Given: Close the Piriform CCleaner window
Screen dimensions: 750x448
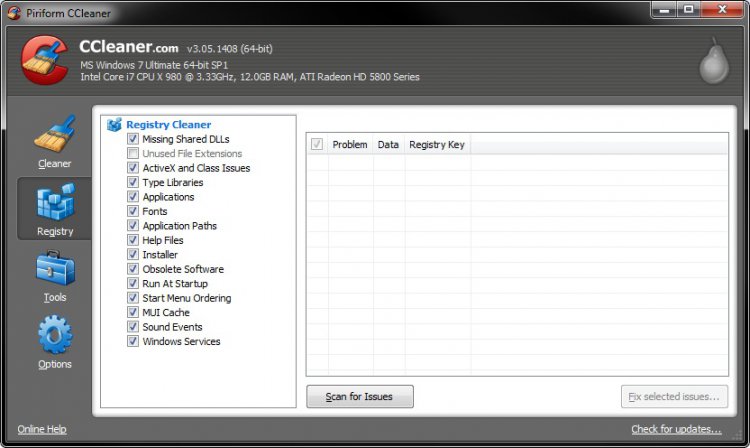Looking at the screenshot, I should click(722, 10).
